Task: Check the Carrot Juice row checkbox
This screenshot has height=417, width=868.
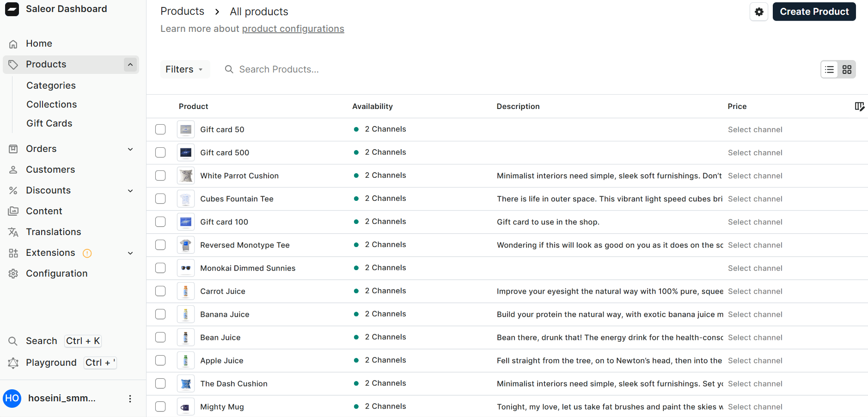Action: (160, 291)
